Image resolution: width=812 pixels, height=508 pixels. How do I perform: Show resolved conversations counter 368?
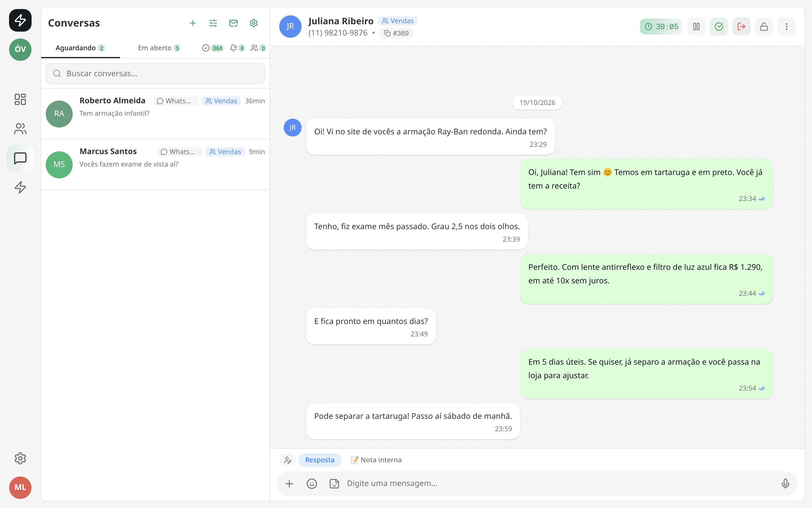pyautogui.click(x=213, y=48)
